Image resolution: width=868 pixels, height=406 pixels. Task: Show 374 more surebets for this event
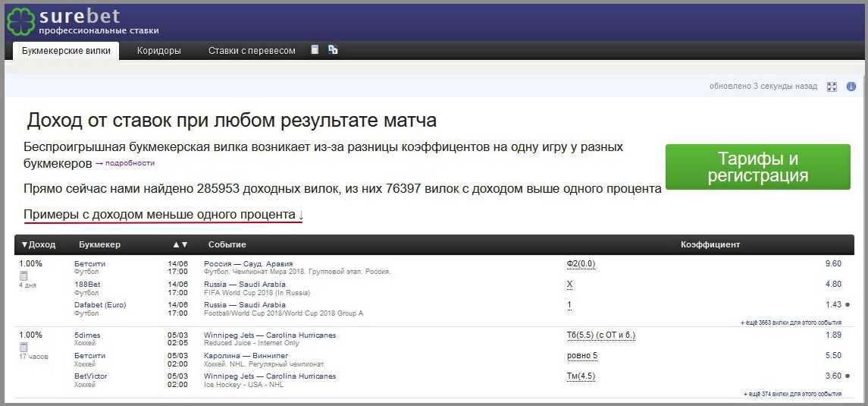(x=793, y=394)
